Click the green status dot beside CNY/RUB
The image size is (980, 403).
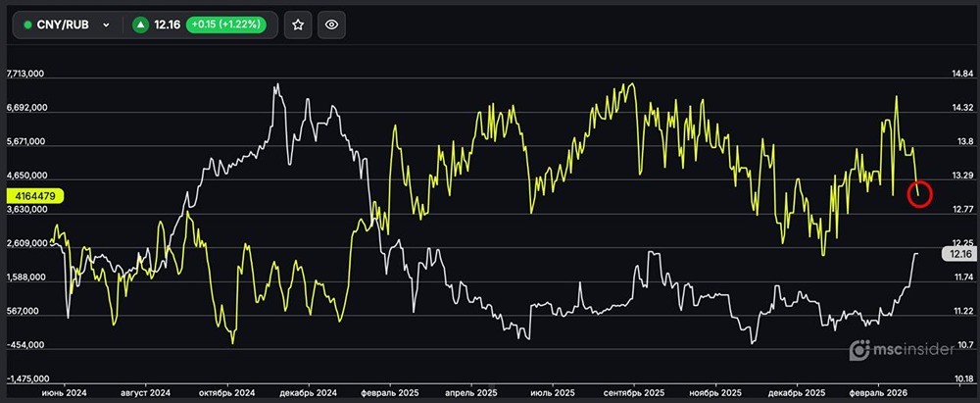pos(27,25)
